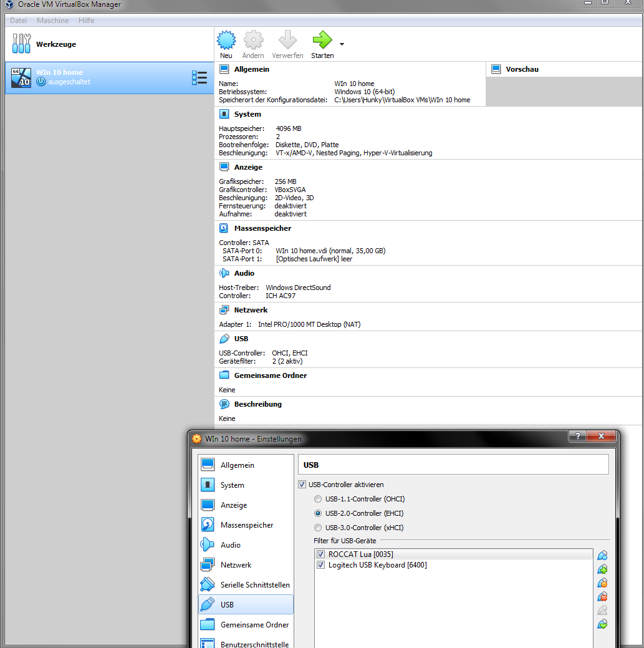Toggle USB-Controller aktivieren checkbox
The width and height of the screenshot is (644, 648).
tap(302, 485)
